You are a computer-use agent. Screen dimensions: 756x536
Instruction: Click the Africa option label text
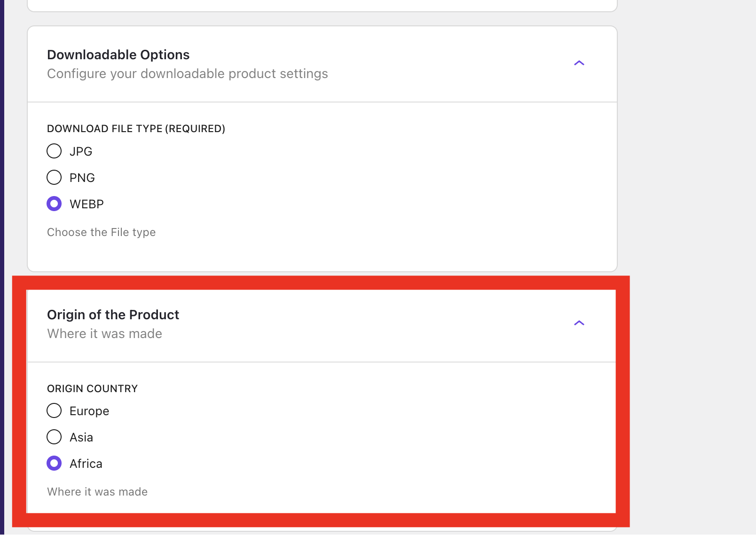coord(86,463)
